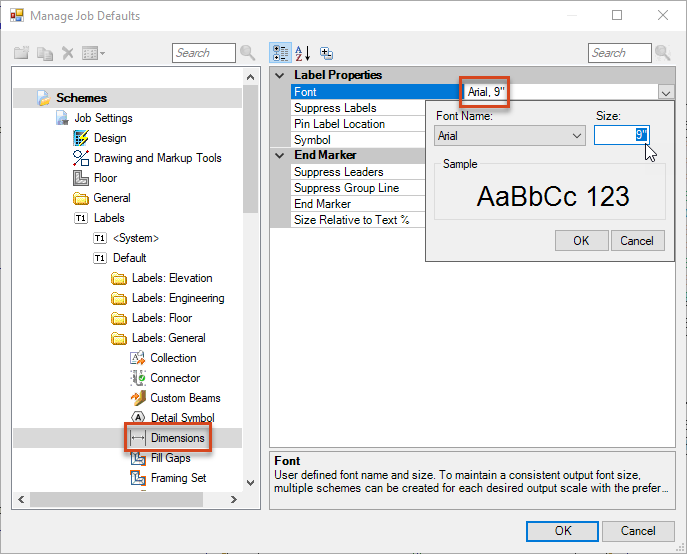Click the Custom Beams item icon
This screenshot has width=687, height=554.
click(x=138, y=398)
